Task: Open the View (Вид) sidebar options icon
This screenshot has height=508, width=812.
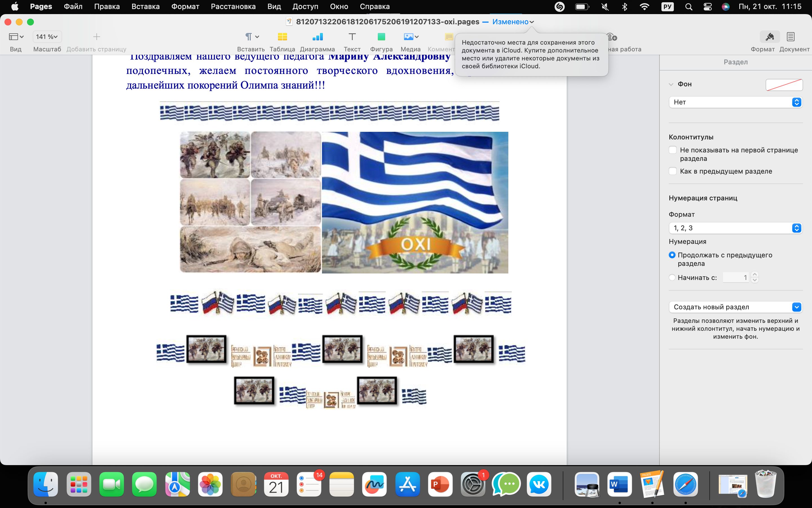Action: pyautogui.click(x=16, y=37)
